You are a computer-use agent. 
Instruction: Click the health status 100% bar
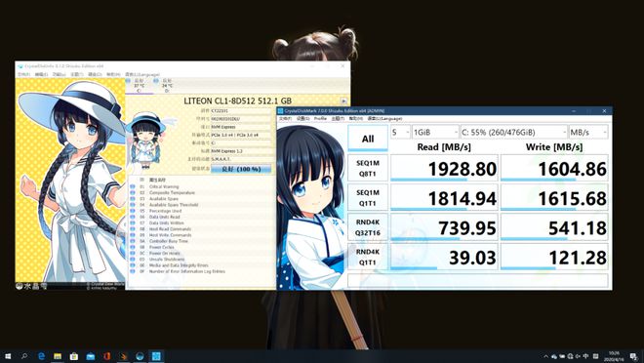(241, 169)
